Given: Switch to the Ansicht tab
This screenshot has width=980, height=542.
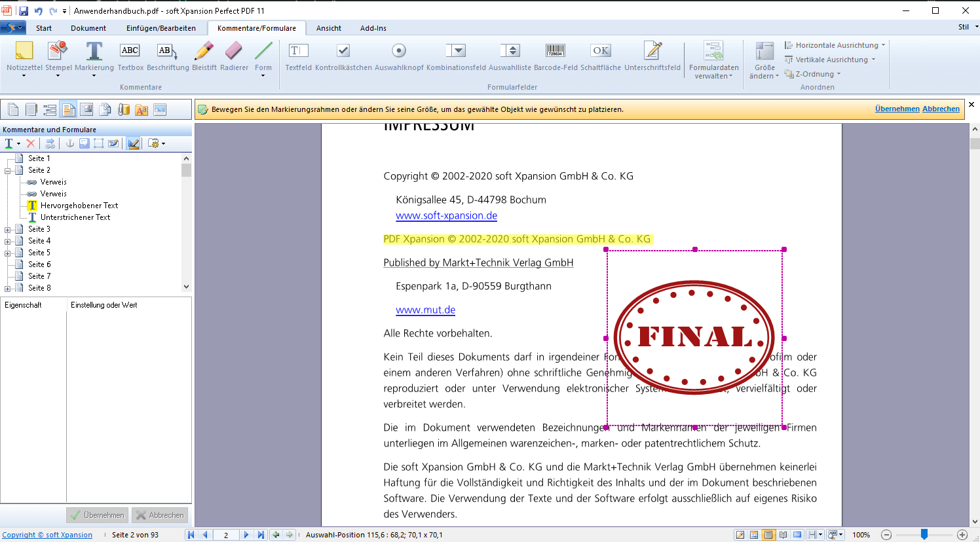Looking at the screenshot, I should click(329, 28).
